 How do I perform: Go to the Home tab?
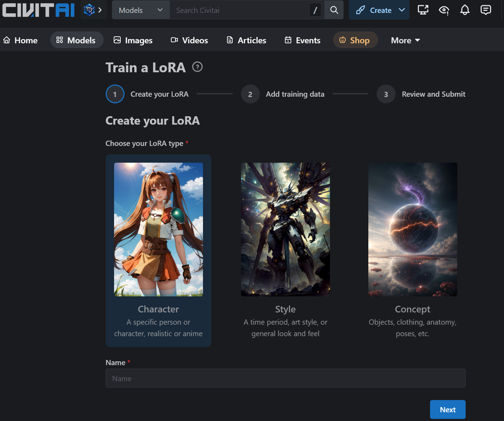[x=21, y=40]
